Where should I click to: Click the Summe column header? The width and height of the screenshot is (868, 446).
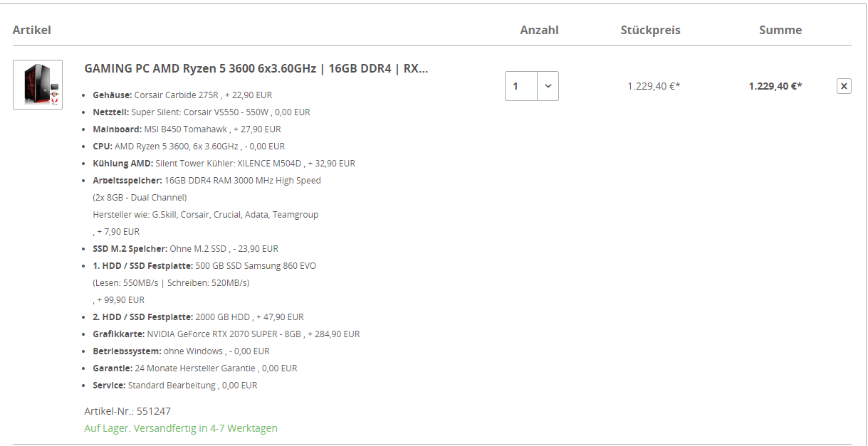780,30
